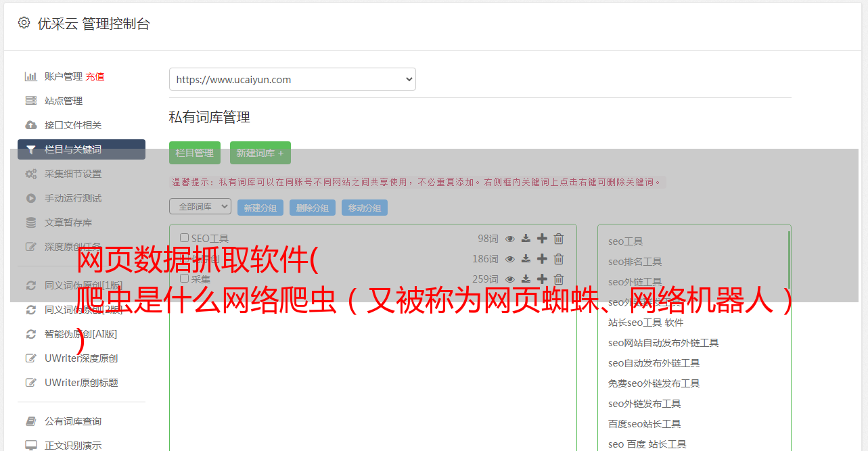View the SEO工具 library via eye icon
The image size is (868, 451).
[x=510, y=239]
